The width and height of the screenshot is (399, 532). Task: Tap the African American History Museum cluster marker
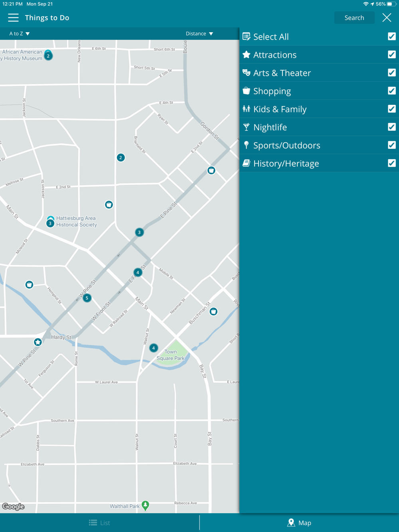(48, 55)
